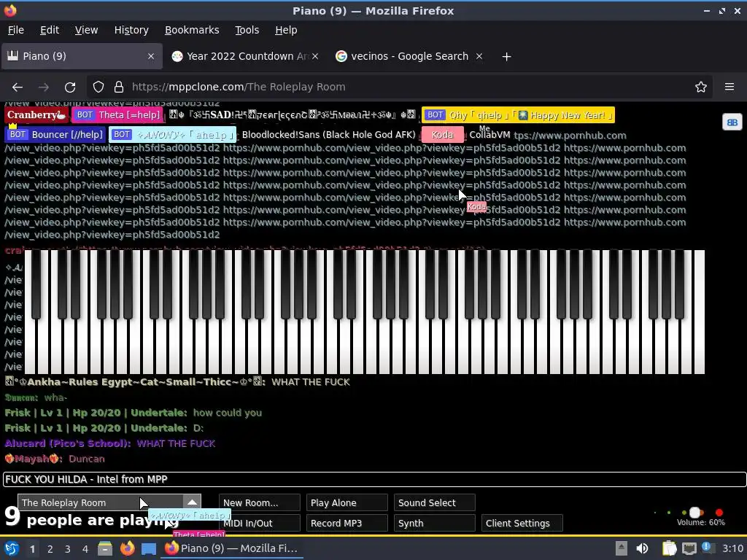747x560 pixels.
Task: Click the New Room... button
Action: (260, 503)
